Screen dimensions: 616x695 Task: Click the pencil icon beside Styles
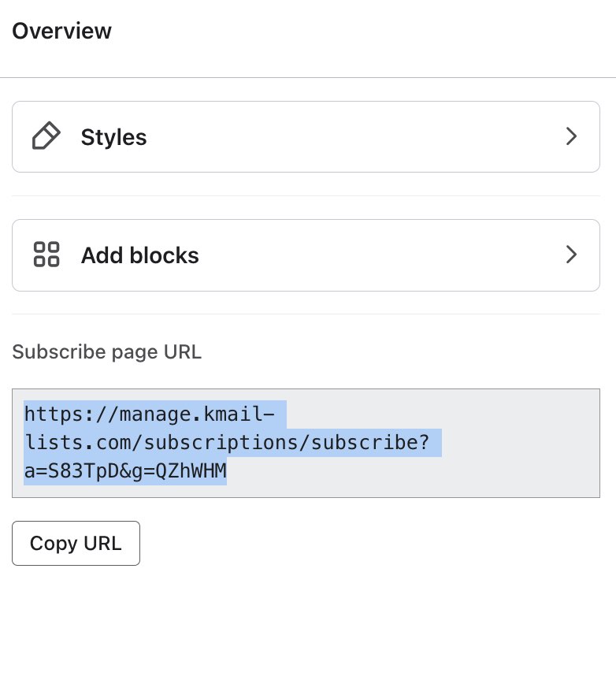tap(46, 136)
